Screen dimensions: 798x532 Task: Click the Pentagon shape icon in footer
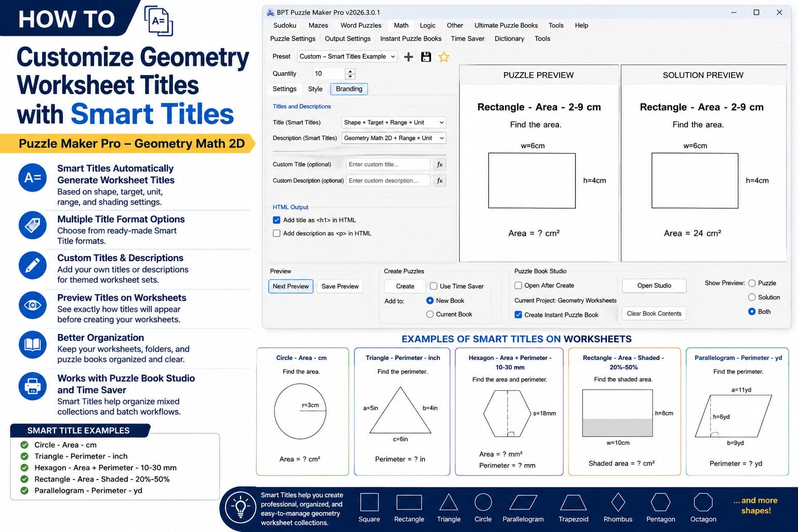(x=661, y=502)
